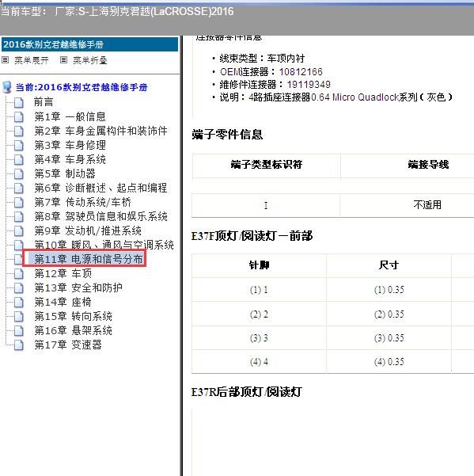The width and height of the screenshot is (474, 476).
Task: Click the page icon beside 第16章 悬架系统
Action: click(x=19, y=330)
